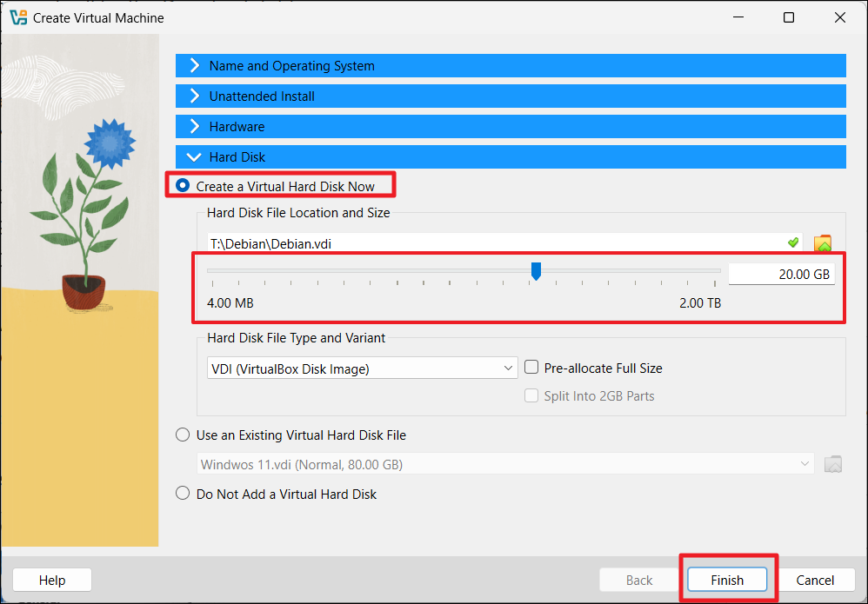Go Back to the previous step

click(639, 580)
